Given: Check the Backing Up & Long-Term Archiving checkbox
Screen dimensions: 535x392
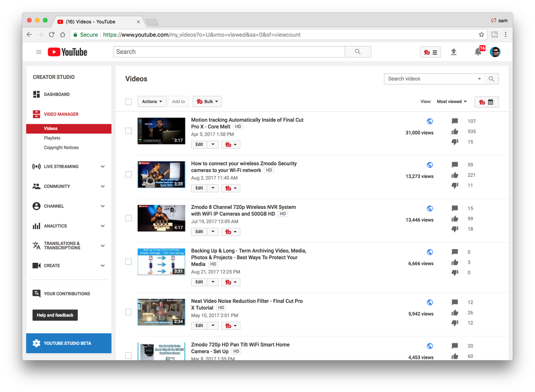Looking at the screenshot, I should [128, 262].
